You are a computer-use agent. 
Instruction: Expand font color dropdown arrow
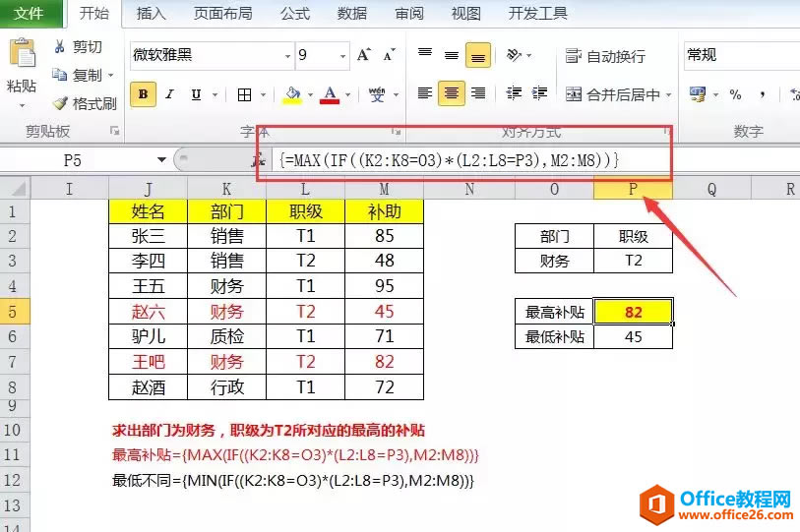(348, 94)
